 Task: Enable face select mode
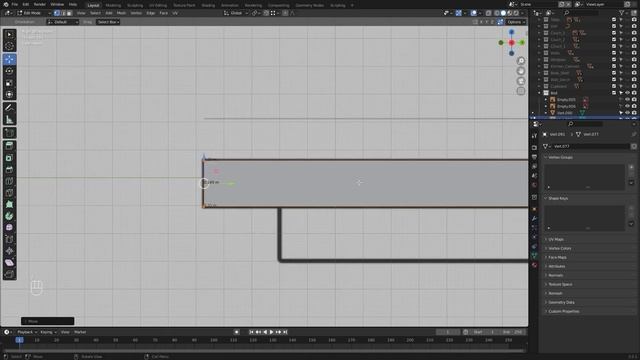click(x=69, y=13)
